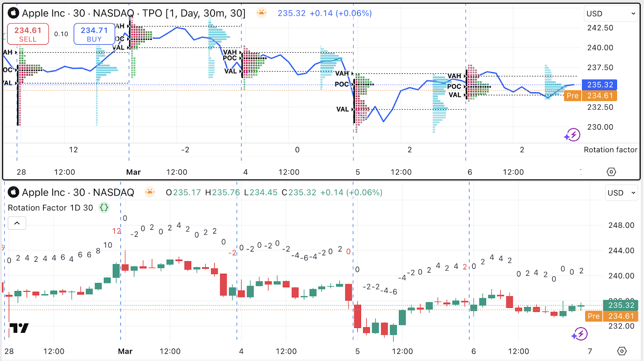Click the Apple logo in top chart
The height and width of the screenshot is (361, 644).
[13, 13]
